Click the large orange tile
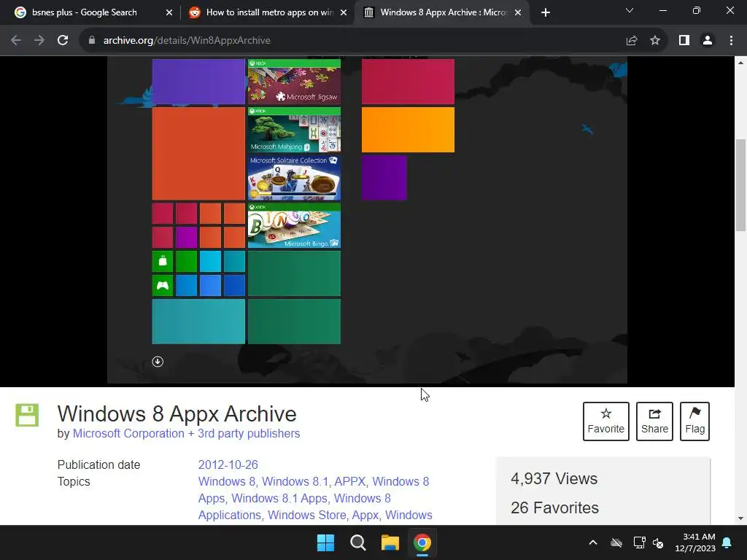The image size is (747, 560). 198,153
